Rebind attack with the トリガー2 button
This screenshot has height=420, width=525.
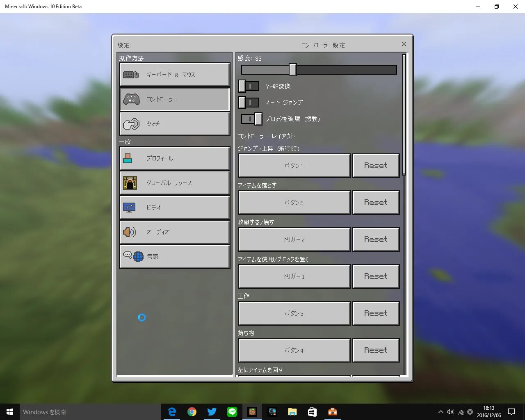(294, 240)
